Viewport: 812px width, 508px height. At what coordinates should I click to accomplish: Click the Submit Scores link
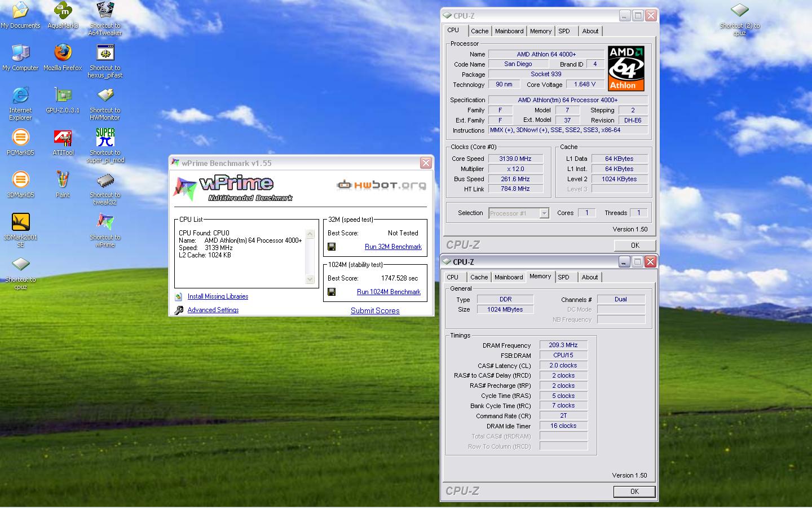[x=375, y=310]
